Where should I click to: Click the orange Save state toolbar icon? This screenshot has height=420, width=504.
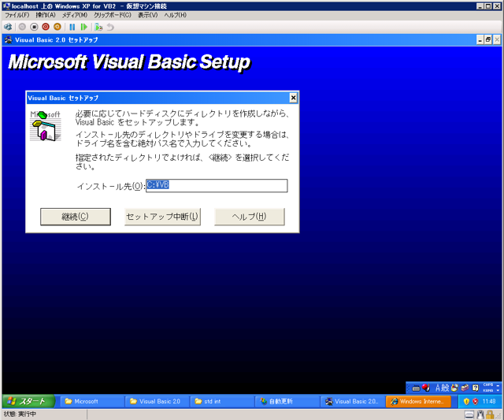click(x=57, y=27)
